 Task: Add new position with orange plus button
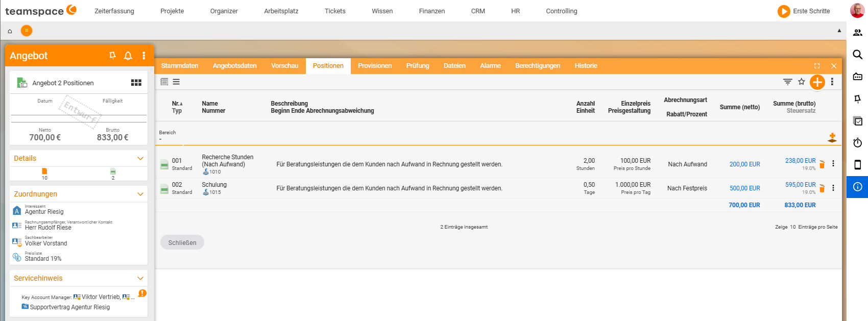[x=817, y=82]
